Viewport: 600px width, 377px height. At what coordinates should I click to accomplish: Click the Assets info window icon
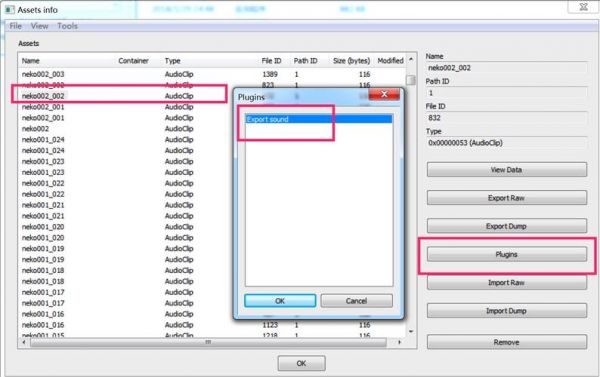tap(10, 10)
